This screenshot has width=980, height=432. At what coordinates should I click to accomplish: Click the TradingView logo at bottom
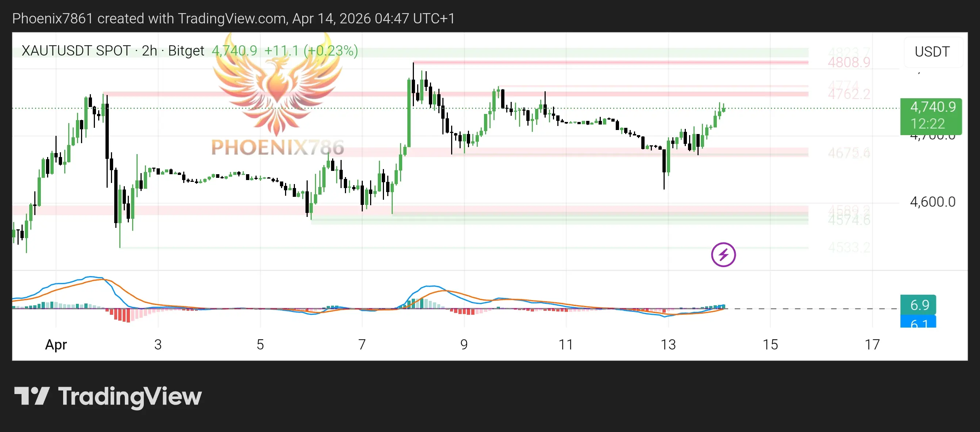point(108,396)
